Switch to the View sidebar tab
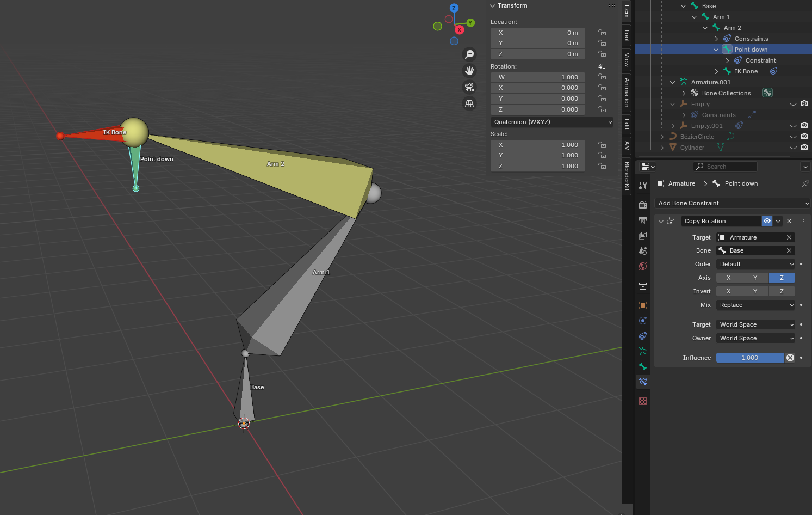The height and width of the screenshot is (515, 812). tap(627, 60)
